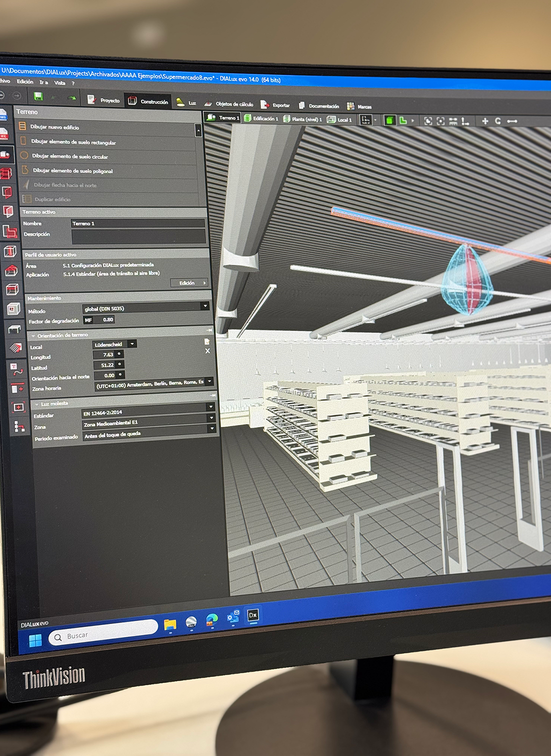
Task: Open the Estándar EN 12464-2:2014 dropdown
Action: 148,410
